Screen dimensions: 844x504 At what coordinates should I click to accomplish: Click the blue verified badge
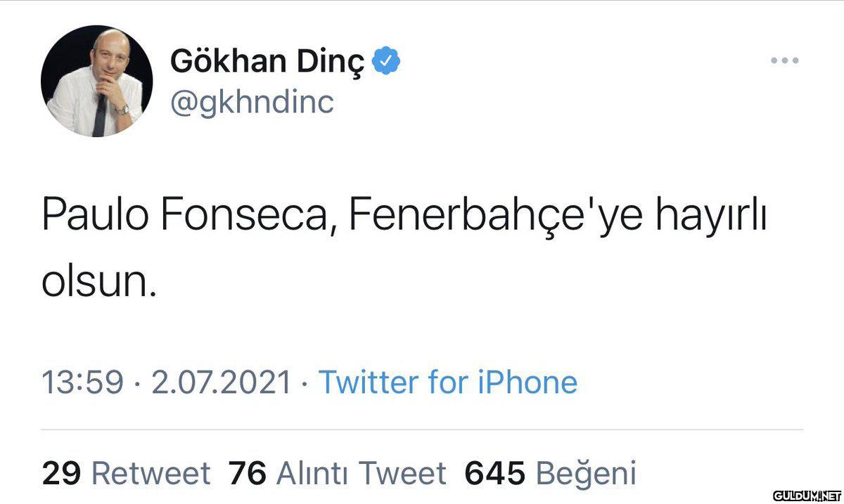coord(386,62)
